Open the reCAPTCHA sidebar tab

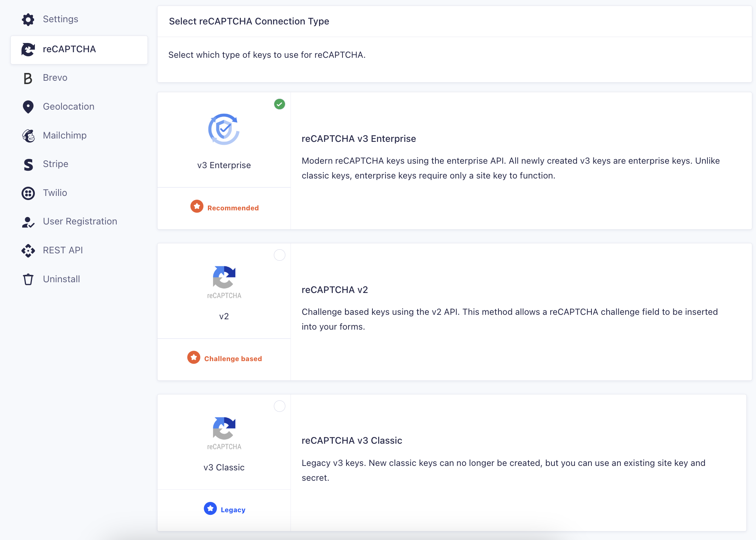(x=79, y=50)
